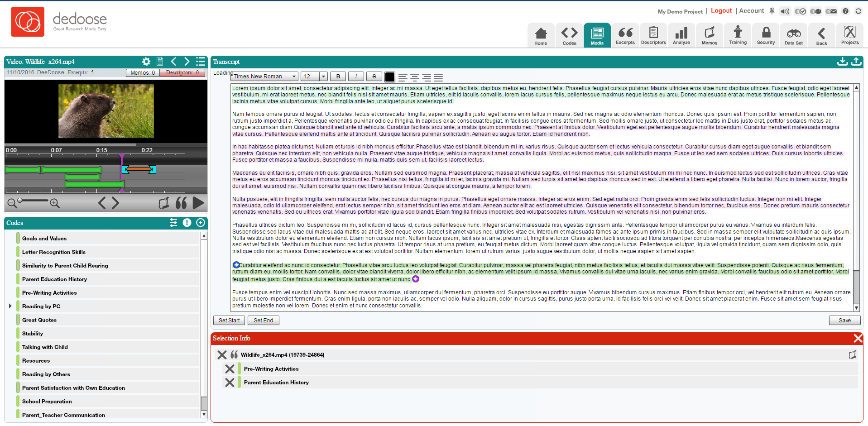Add a memo from player controls
This screenshot has width=868, height=426.
click(164, 203)
